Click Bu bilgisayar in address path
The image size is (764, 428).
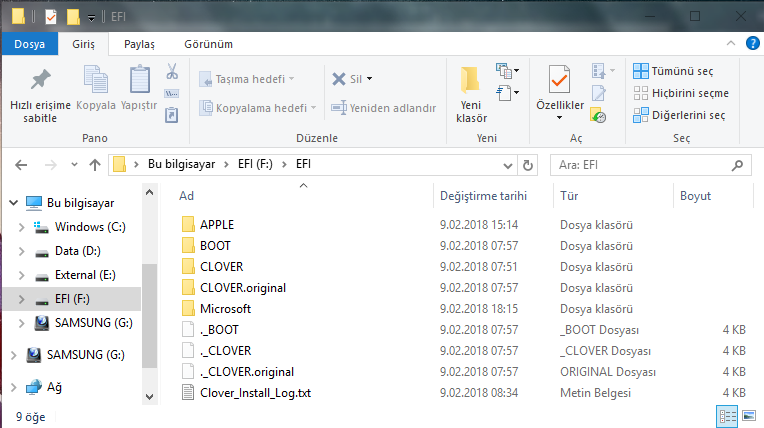click(x=181, y=164)
